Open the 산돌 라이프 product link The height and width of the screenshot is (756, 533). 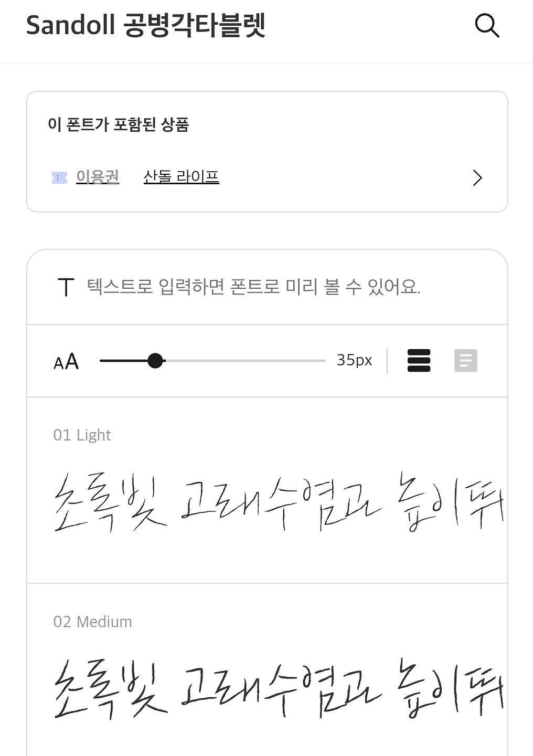pyautogui.click(x=181, y=177)
